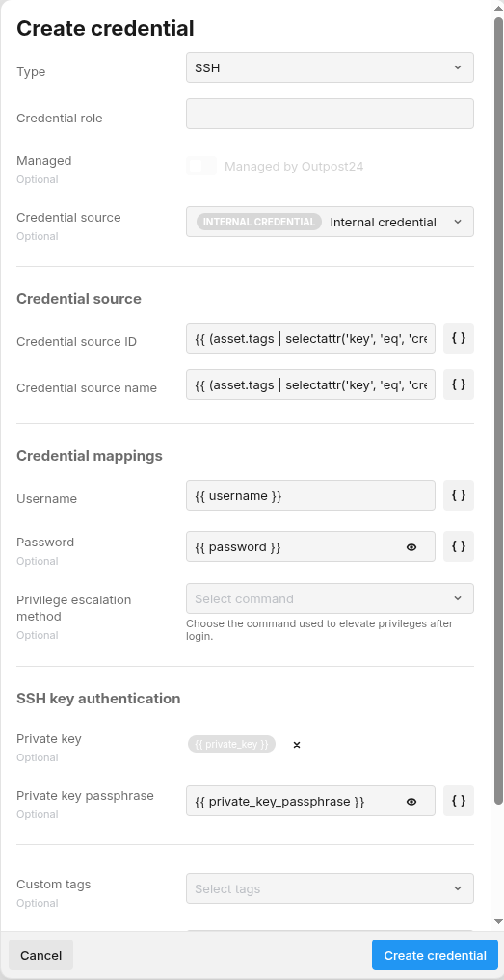This screenshot has width=504, height=980.
Task: Click the Credential source ID text field
Action: [310, 338]
